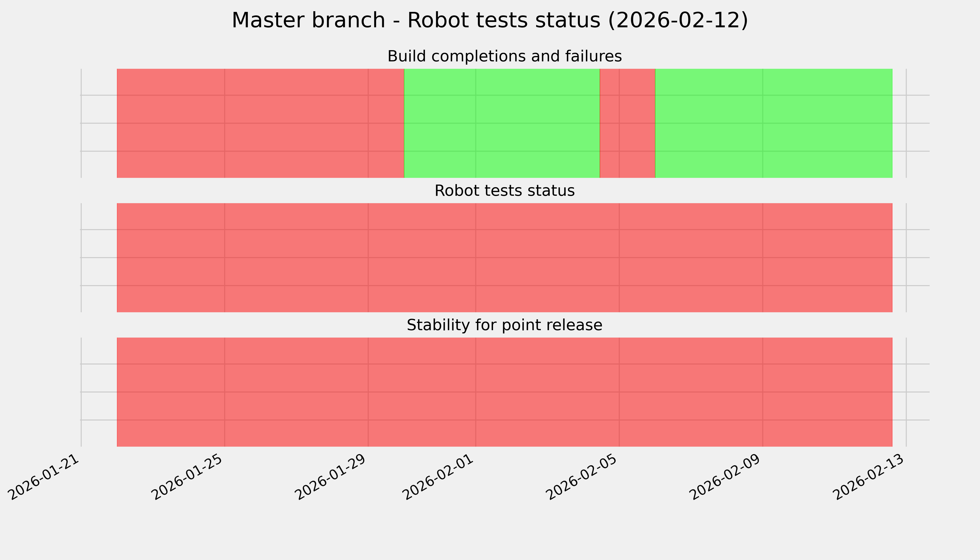Click the empty gap left of Robot tests red band
The image size is (980, 560).
click(99, 258)
